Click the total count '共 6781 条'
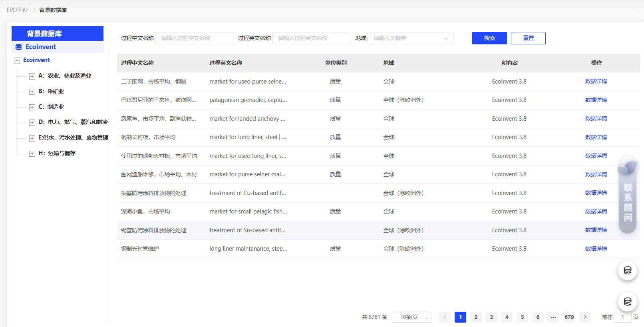The image size is (644, 327). 374,317
